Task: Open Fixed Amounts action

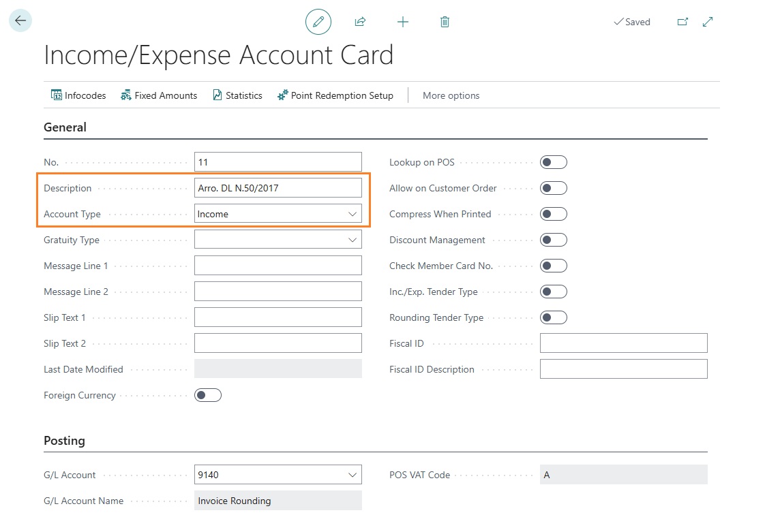Action: coord(159,95)
